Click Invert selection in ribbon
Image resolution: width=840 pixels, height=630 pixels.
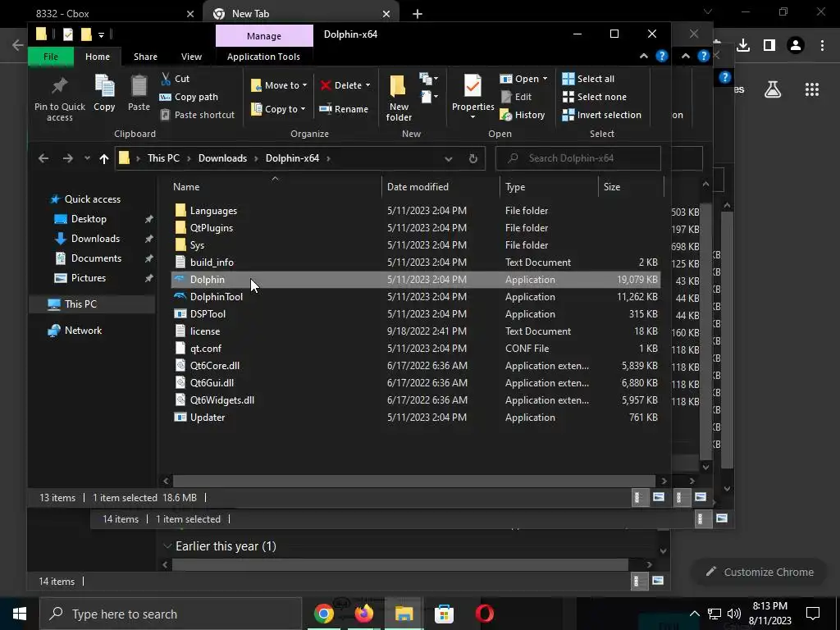(x=601, y=115)
